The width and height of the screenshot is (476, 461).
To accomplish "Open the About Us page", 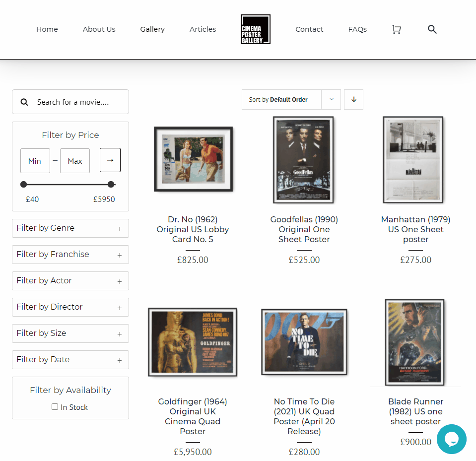I will pos(99,29).
